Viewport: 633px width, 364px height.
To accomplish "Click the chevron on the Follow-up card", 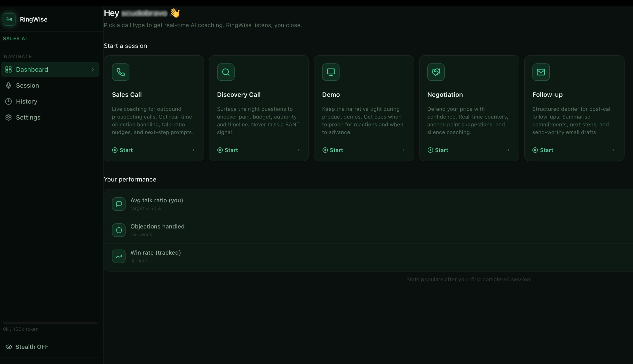I will [x=613, y=150].
